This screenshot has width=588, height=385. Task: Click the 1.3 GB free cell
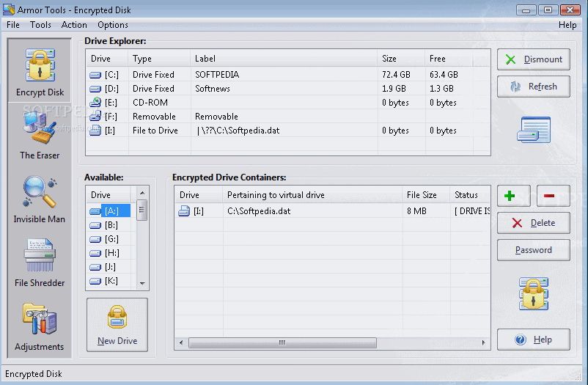click(x=441, y=89)
